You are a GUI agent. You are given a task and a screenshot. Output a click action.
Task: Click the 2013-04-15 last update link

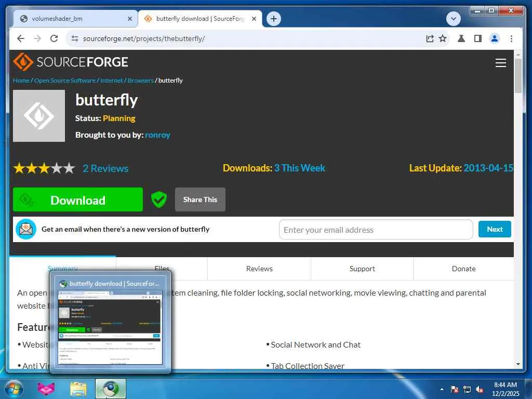488,168
